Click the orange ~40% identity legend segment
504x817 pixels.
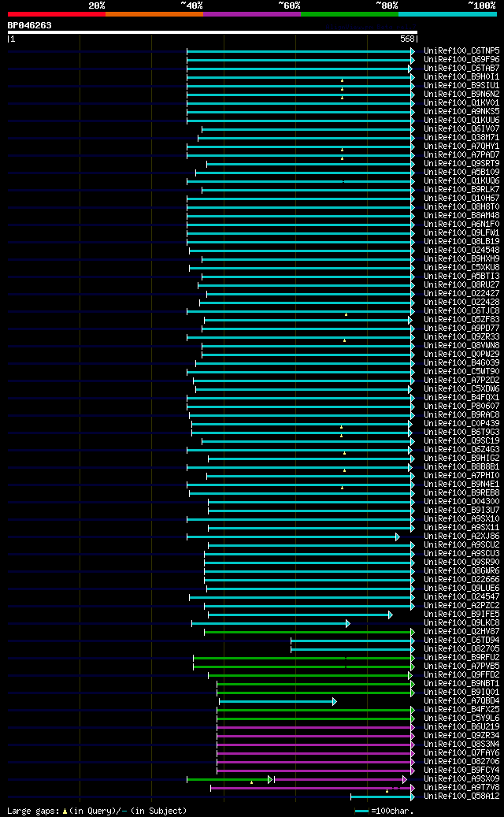coord(154,14)
